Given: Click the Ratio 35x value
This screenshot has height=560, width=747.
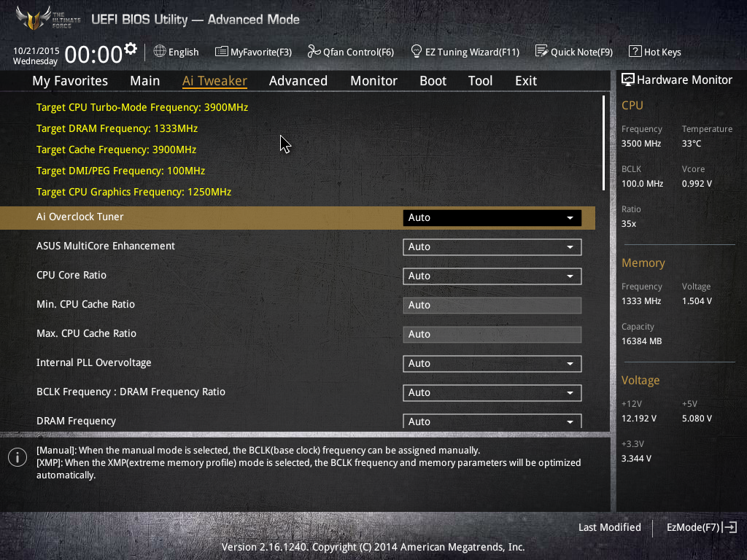Looking at the screenshot, I should coord(629,223).
